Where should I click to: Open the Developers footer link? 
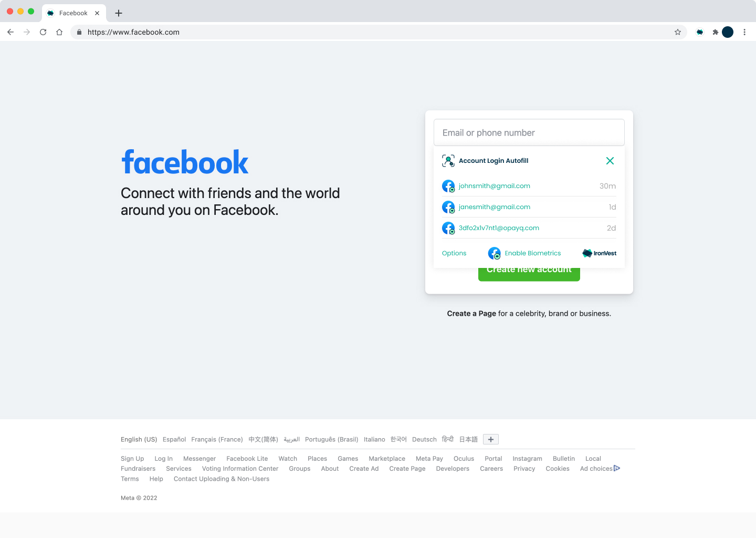[453, 469]
